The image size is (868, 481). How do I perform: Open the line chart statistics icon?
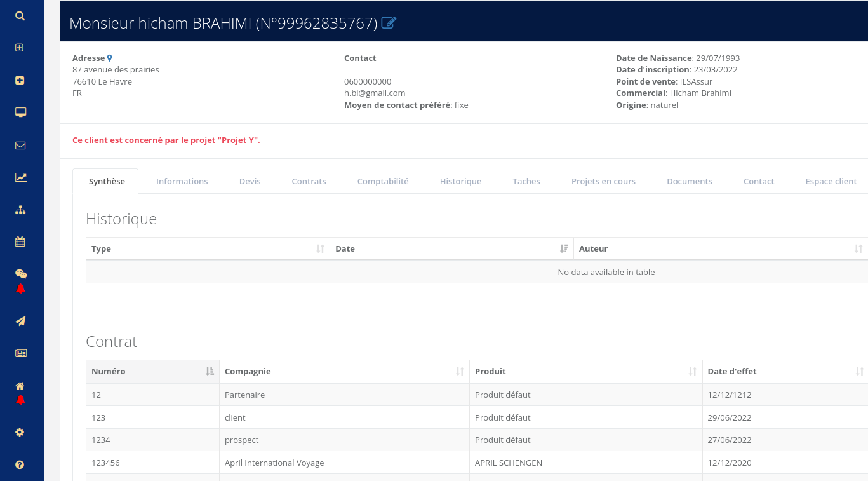(20, 178)
